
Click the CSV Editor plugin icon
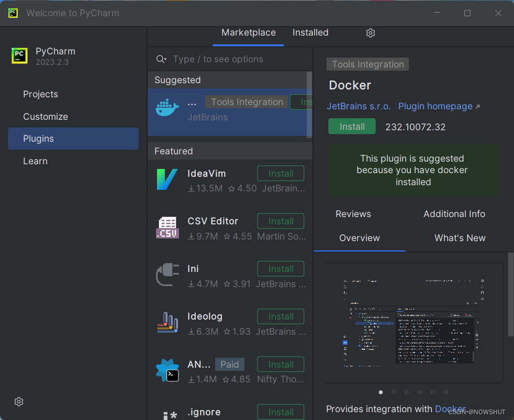(x=167, y=228)
